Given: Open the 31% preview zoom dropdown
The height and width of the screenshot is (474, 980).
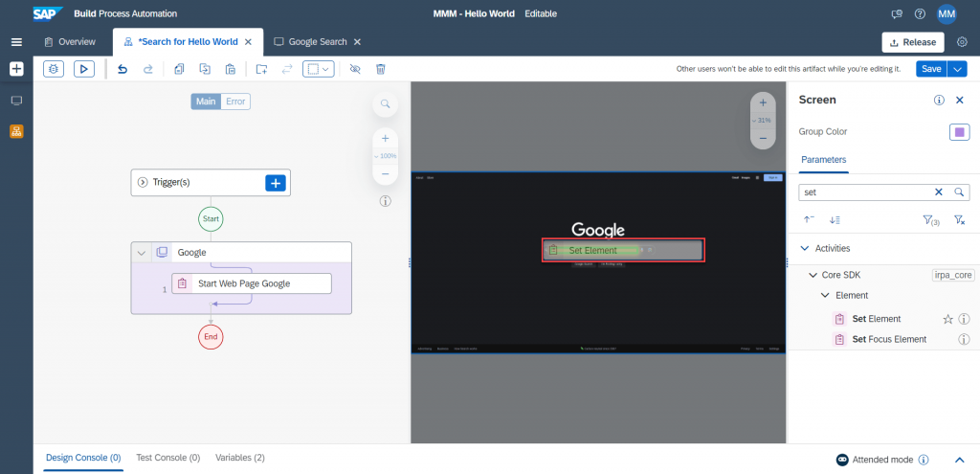Looking at the screenshot, I should [763, 120].
